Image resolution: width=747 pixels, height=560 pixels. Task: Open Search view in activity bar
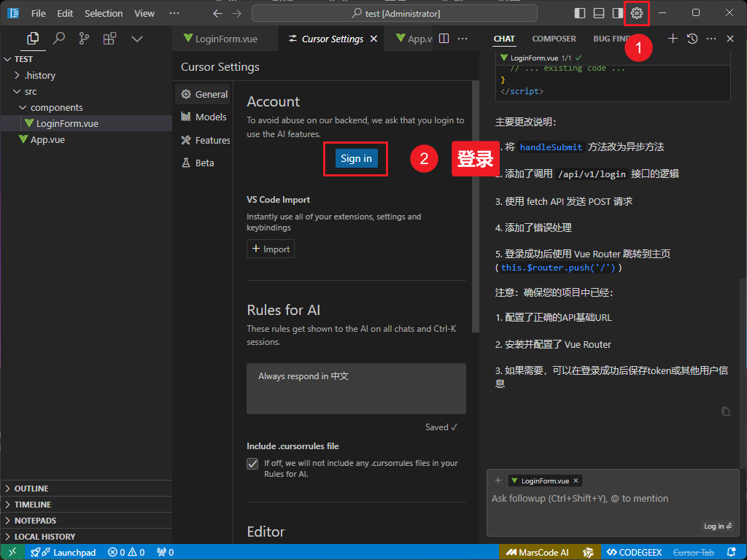[x=59, y=39]
